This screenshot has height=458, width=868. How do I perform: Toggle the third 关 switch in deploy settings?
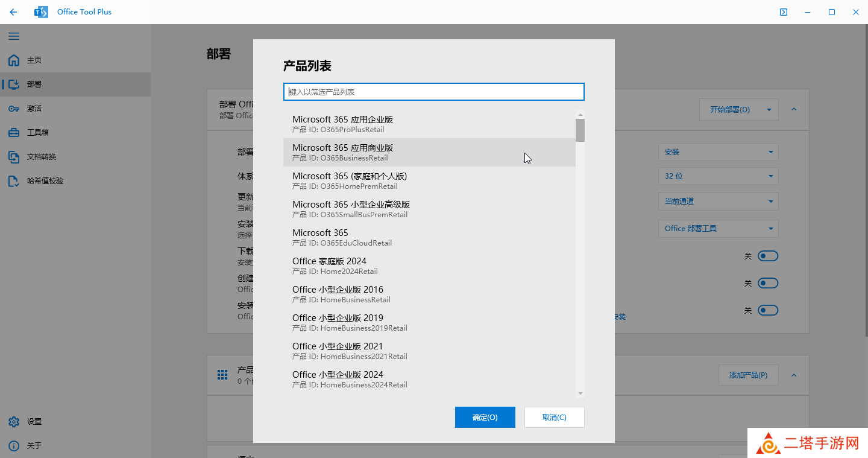tap(768, 310)
